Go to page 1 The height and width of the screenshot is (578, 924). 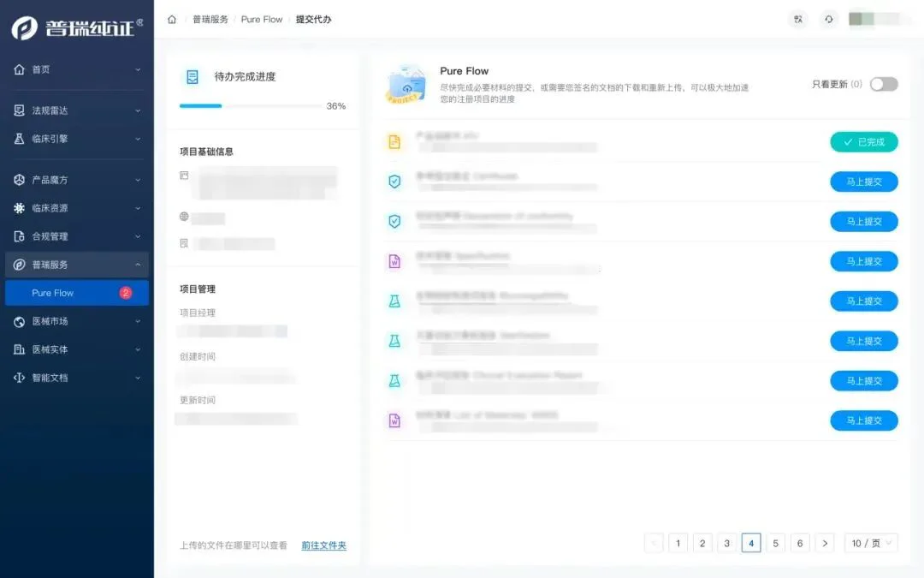678,543
